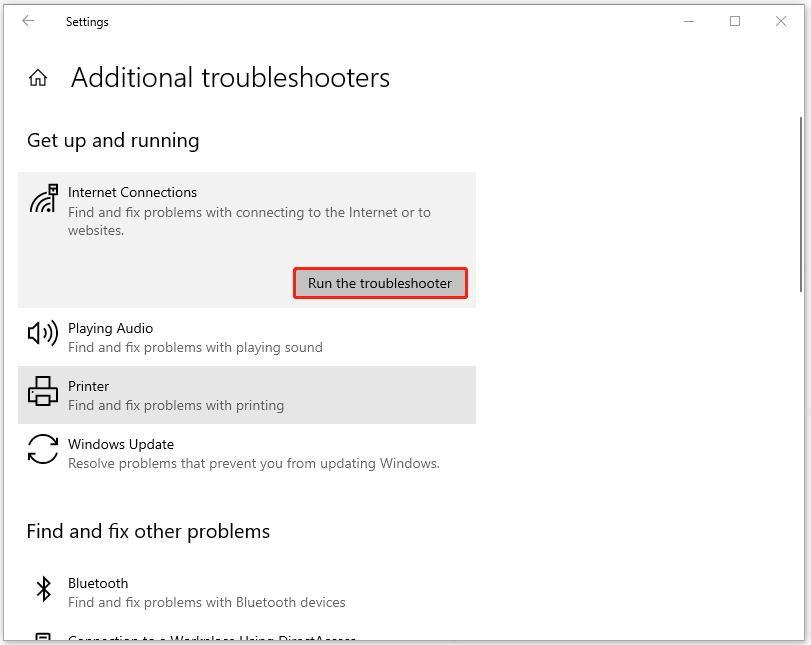Click the Playing Audio speaker icon

click(42, 333)
